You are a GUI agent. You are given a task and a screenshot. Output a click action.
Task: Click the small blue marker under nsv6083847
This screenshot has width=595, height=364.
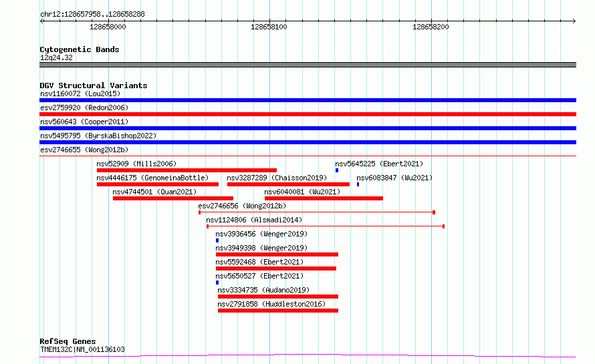point(358,184)
